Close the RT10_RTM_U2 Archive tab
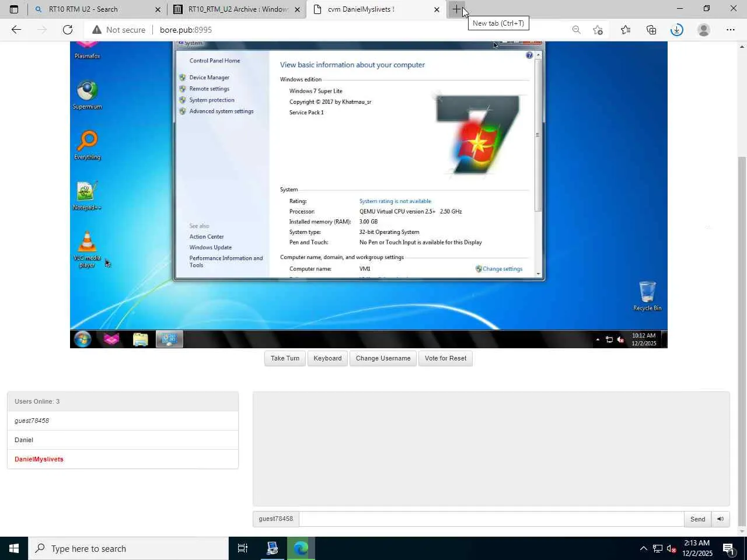The width and height of the screenshot is (747, 560). pyautogui.click(x=297, y=9)
